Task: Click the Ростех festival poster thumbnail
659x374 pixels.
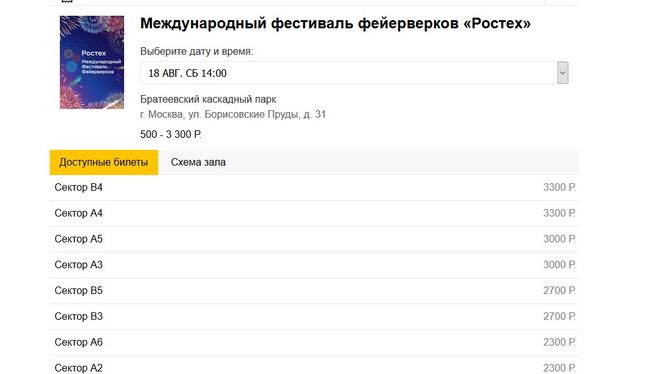Action: pos(92,62)
